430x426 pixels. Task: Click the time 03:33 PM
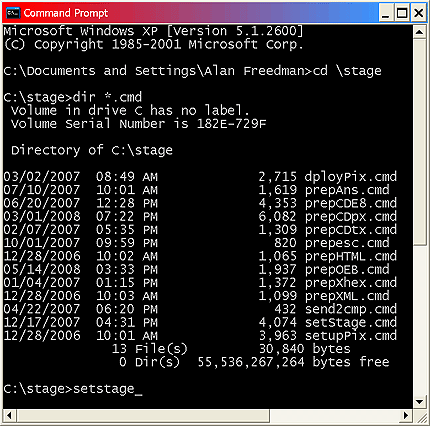pos(127,269)
